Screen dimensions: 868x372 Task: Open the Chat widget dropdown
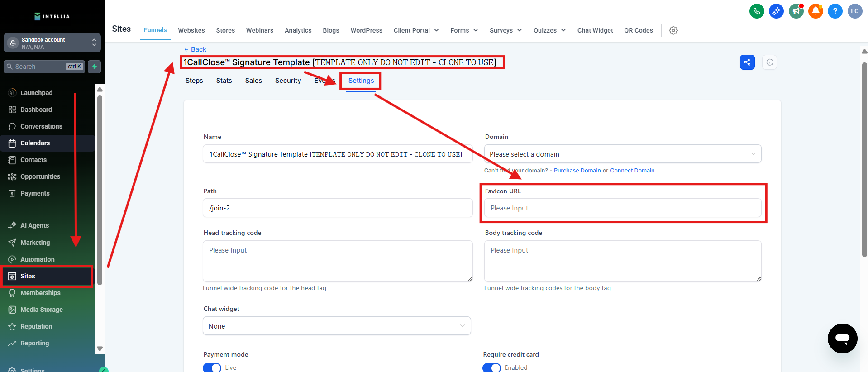[337, 326]
